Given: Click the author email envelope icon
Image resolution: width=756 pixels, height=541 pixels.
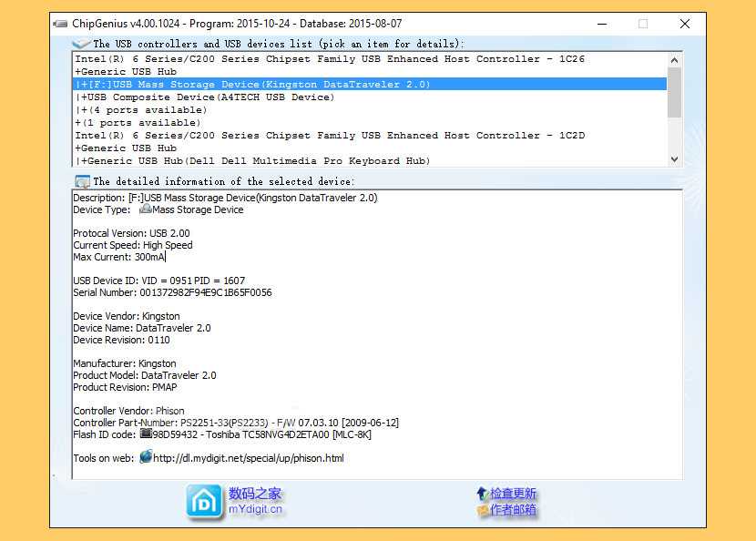Looking at the screenshot, I should [482, 511].
